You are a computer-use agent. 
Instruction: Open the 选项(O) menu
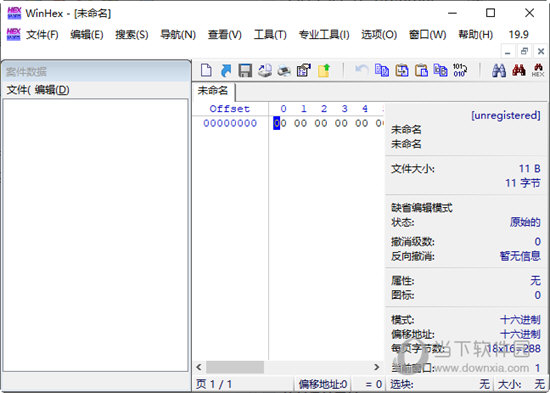[x=379, y=34]
